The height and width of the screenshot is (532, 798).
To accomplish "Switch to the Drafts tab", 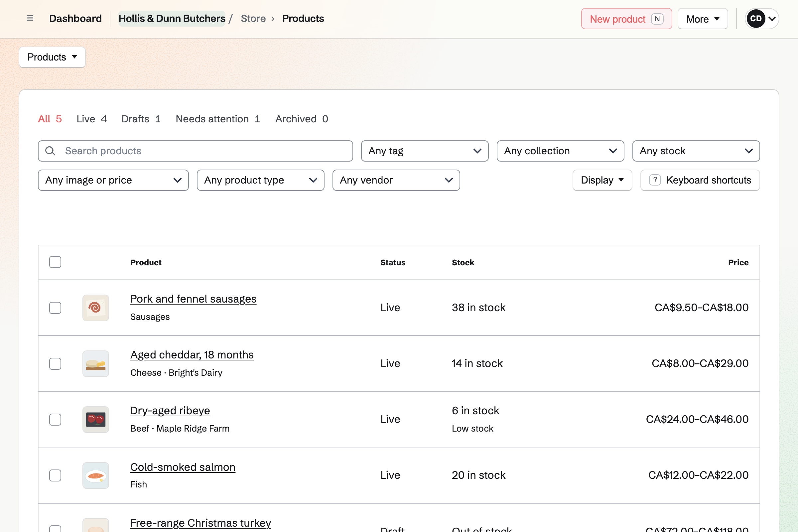I will [141, 119].
